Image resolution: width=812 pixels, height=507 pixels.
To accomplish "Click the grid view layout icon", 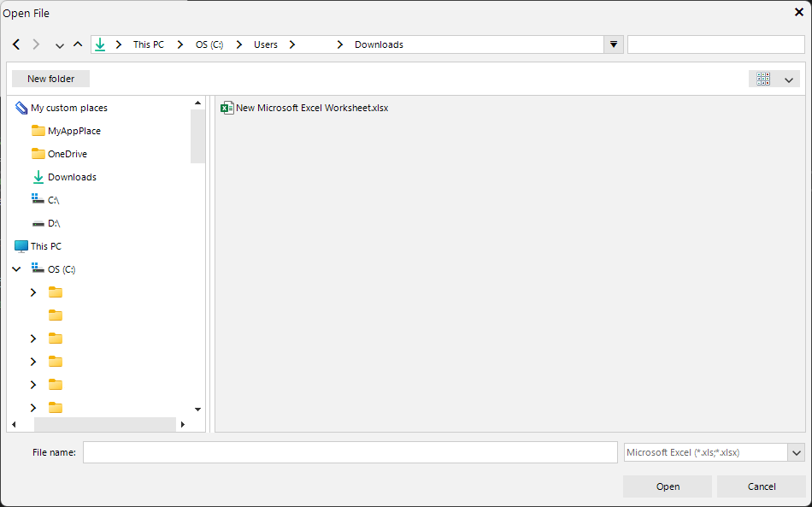I will click(x=763, y=79).
